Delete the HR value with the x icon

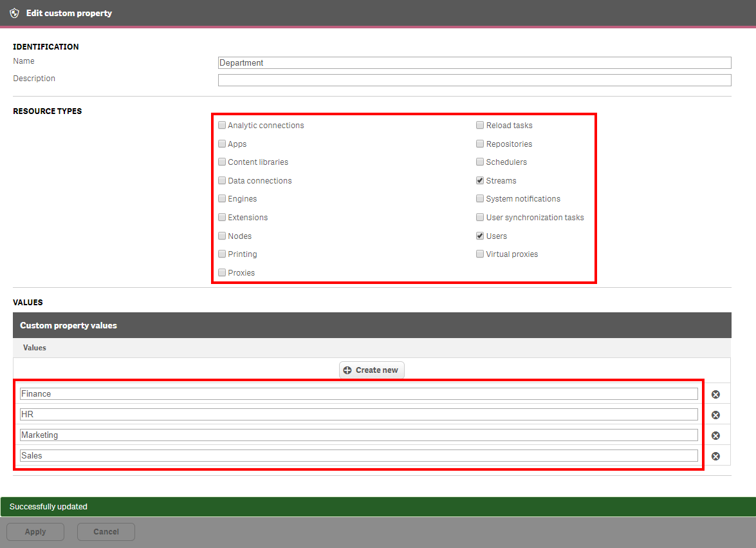click(715, 414)
